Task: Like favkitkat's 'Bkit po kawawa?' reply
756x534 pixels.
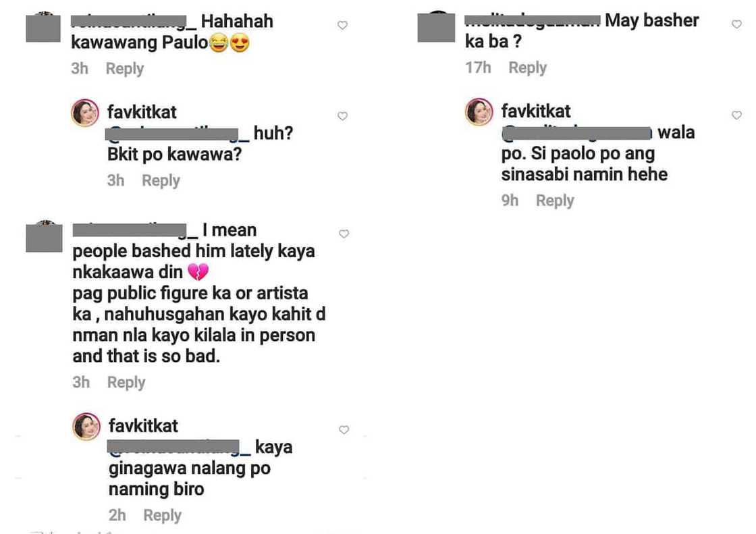Action: tap(342, 115)
